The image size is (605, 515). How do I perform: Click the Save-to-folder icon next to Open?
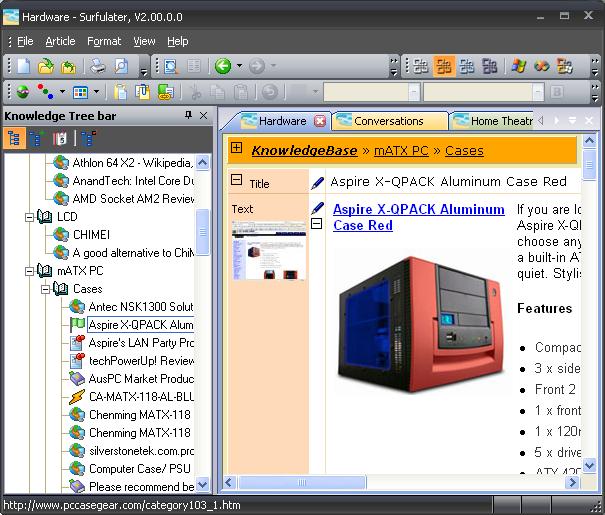pyautogui.click(x=68, y=67)
